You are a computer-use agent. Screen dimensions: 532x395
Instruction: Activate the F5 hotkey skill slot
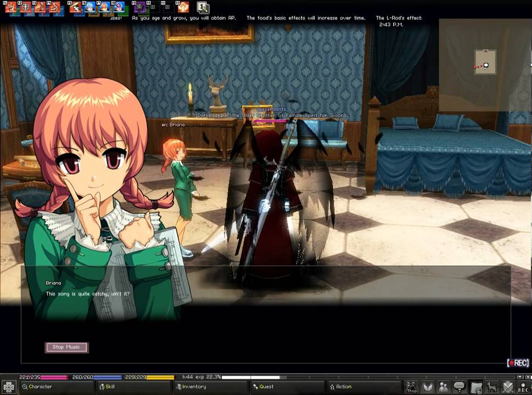tap(75, 7)
